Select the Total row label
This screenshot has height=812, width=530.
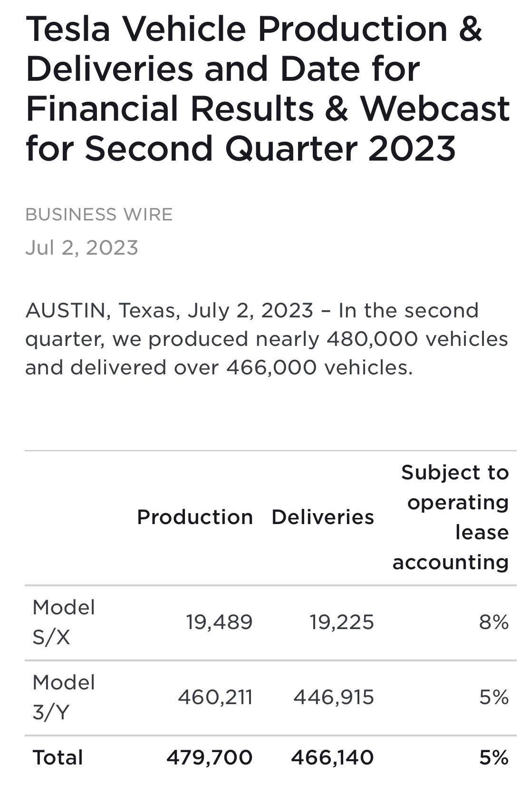[x=58, y=758]
